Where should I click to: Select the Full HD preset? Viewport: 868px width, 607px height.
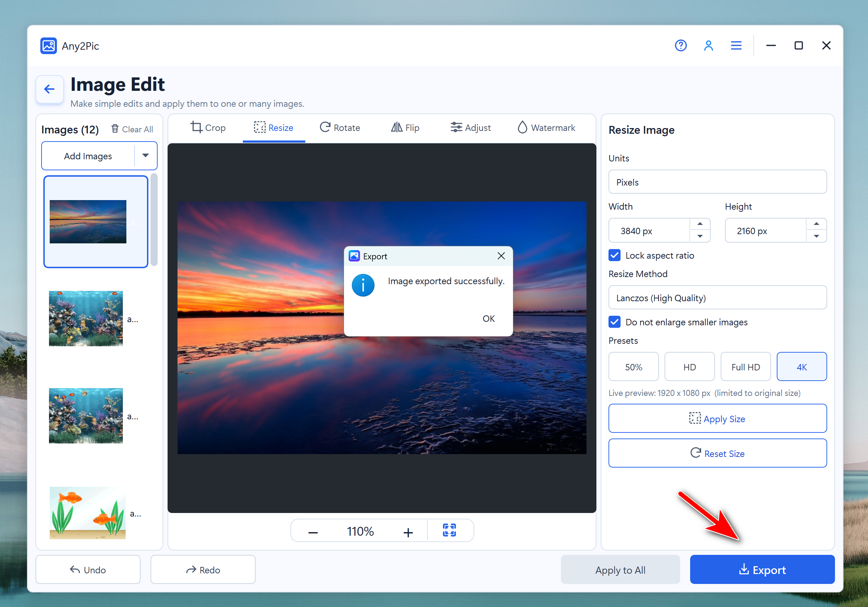(745, 367)
